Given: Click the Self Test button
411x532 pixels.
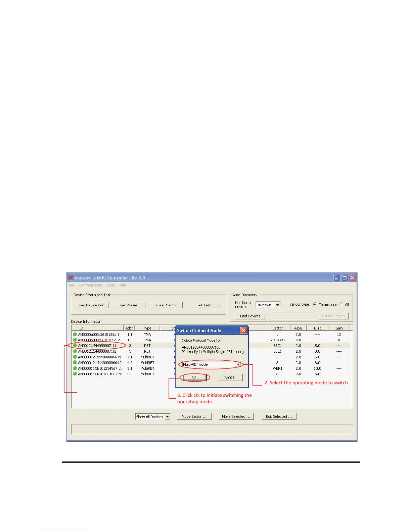Looking at the screenshot, I should [x=203, y=305].
